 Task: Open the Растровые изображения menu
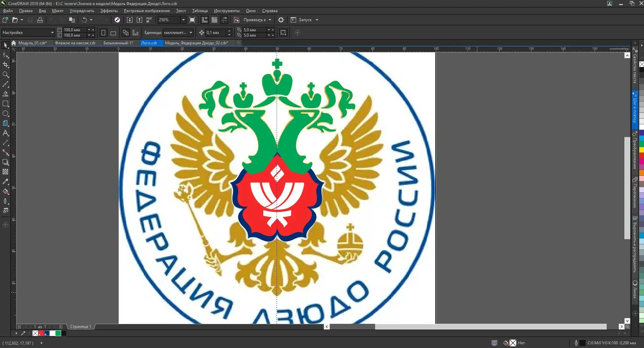pos(147,11)
